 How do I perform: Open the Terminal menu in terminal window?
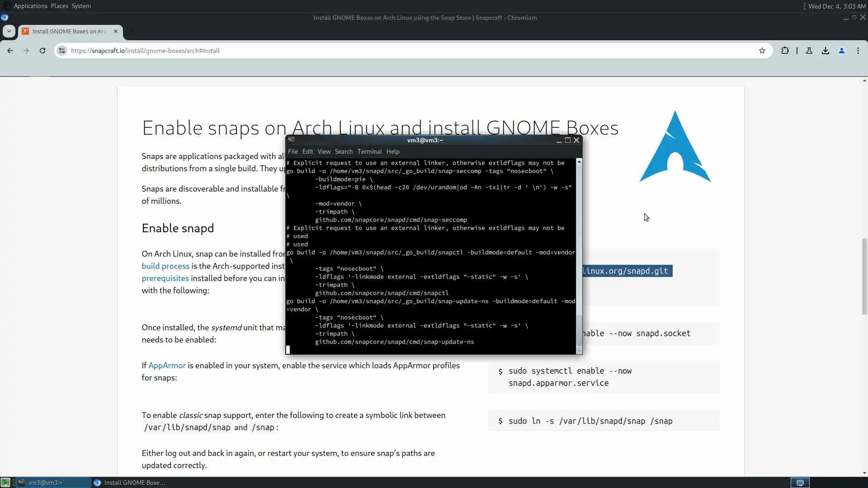(x=369, y=151)
